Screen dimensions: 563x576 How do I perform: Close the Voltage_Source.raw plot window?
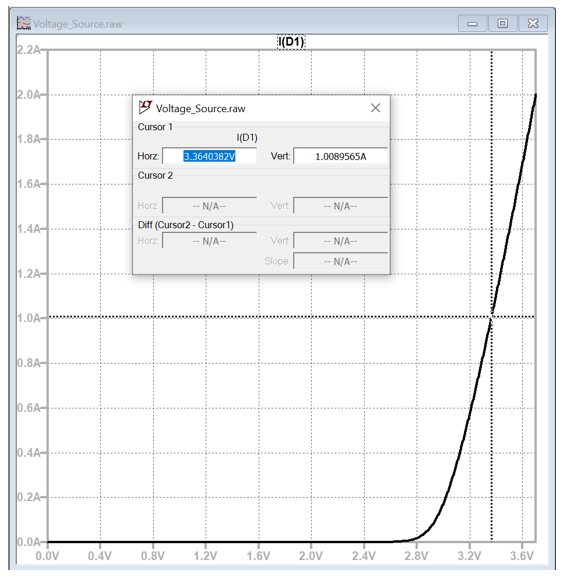click(533, 24)
